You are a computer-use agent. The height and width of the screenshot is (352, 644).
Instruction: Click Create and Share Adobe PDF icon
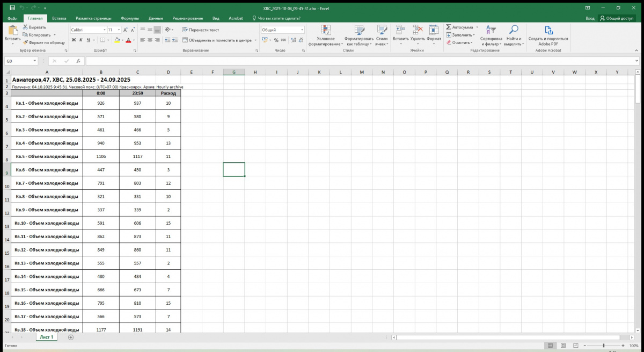tap(548, 31)
